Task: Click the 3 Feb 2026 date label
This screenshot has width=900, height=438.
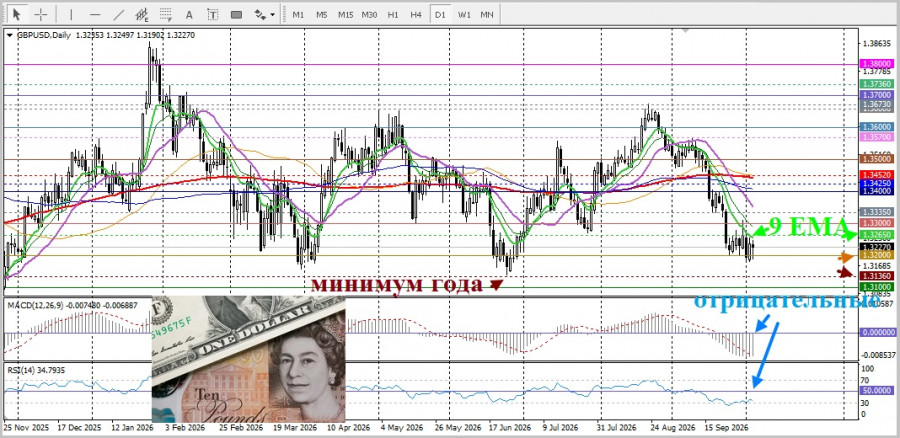Action: pyautogui.click(x=185, y=428)
